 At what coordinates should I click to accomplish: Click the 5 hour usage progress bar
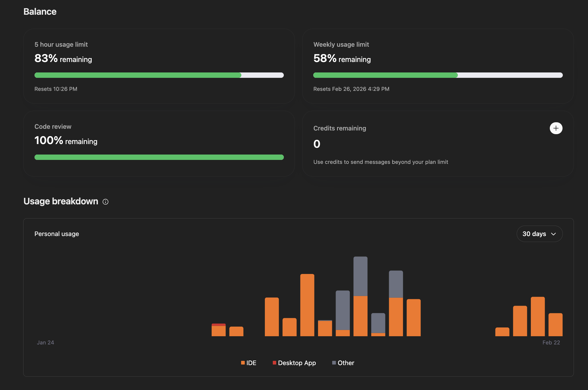click(x=159, y=75)
